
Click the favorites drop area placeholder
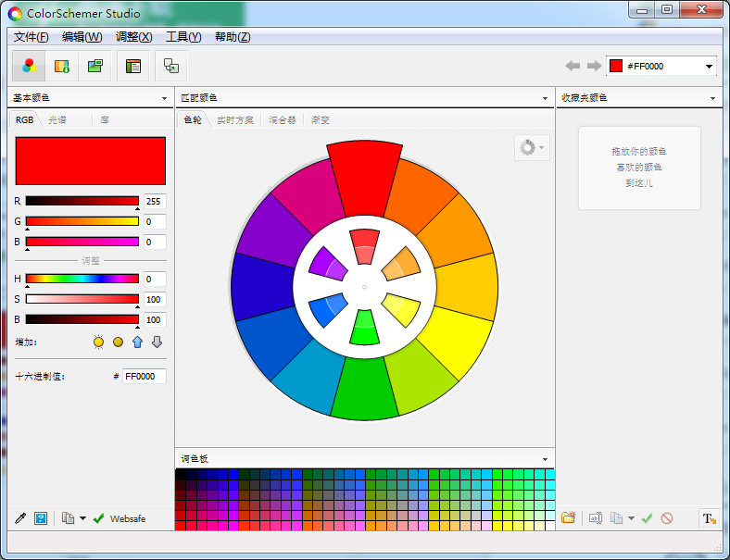639,168
